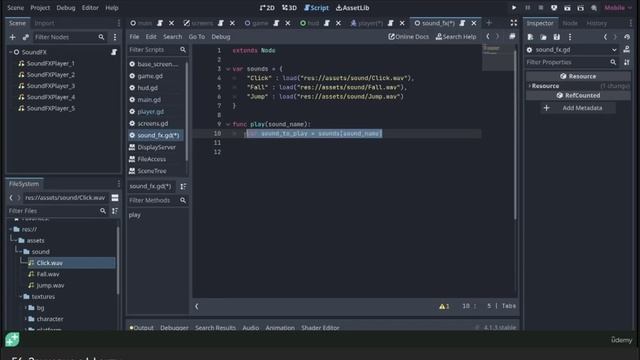The height and width of the screenshot is (360, 640).
Task: Open the Output bottom panel
Action: 142,328
